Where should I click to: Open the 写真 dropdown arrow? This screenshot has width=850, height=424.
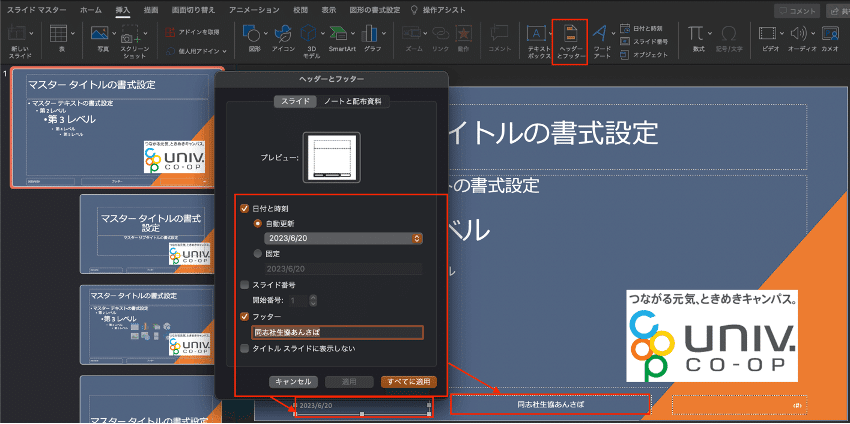click(114, 34)
